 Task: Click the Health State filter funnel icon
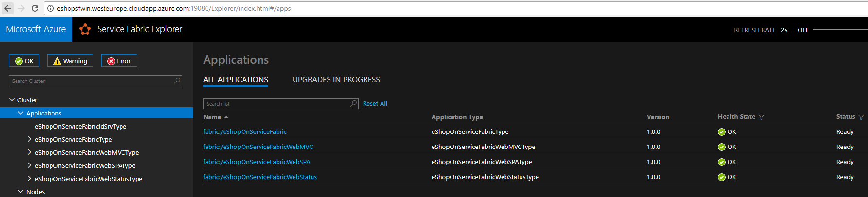click(x=761, y=117)
